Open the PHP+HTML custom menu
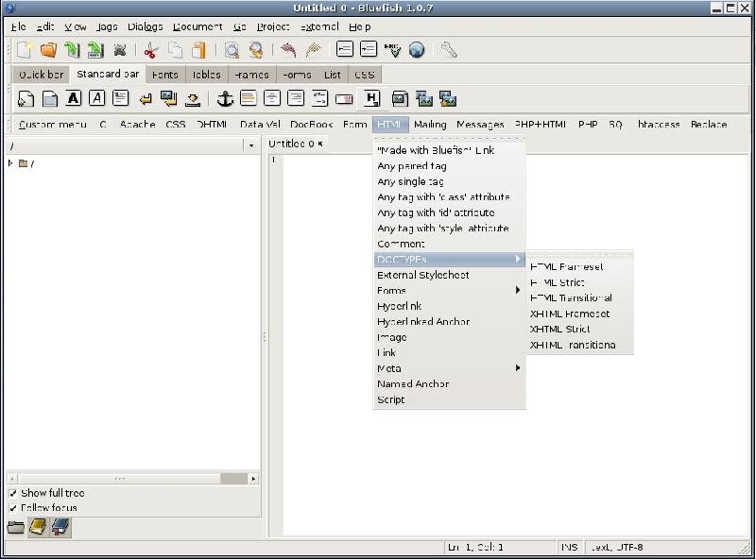This screenshot has width=756, height=560. point(541,125)
